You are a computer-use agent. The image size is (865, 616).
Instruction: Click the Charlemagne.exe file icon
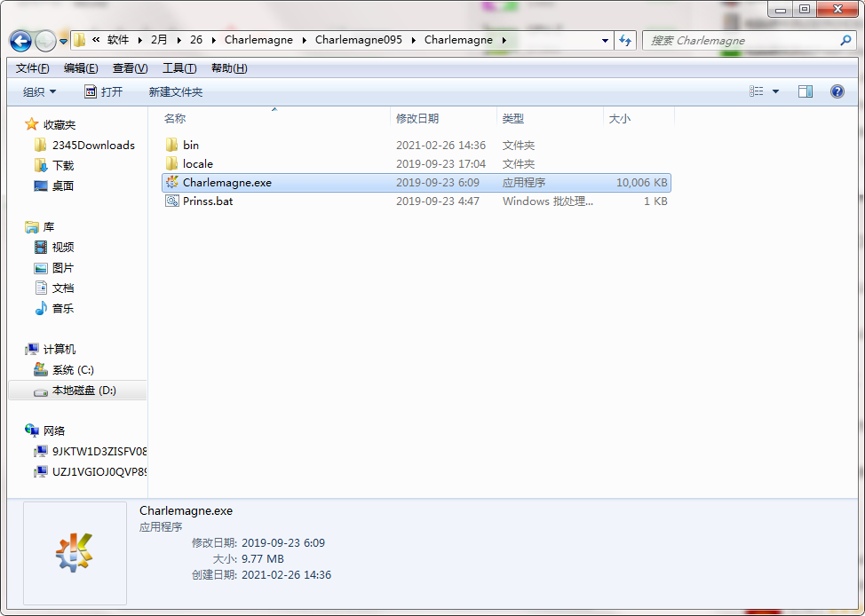point(172,182)
